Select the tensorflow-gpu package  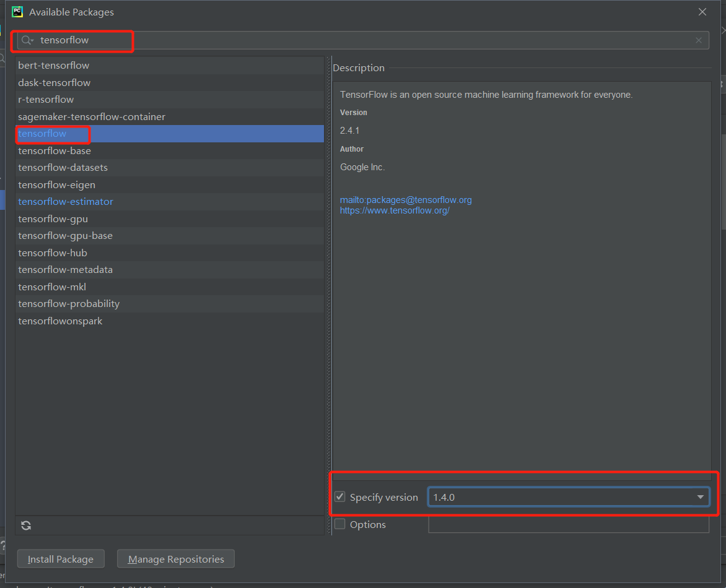click(x=170, y=219)
